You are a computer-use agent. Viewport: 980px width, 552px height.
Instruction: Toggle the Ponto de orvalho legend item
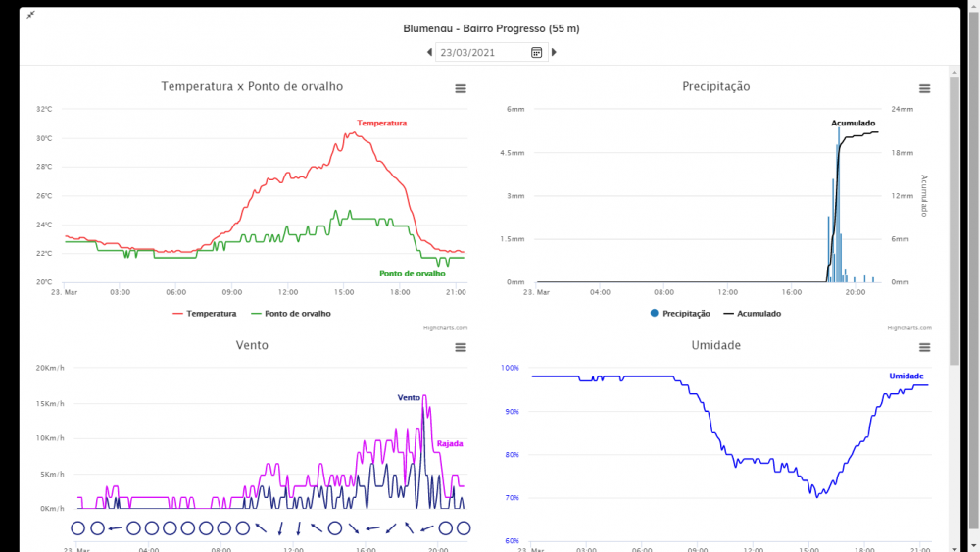tap(291, 314)
